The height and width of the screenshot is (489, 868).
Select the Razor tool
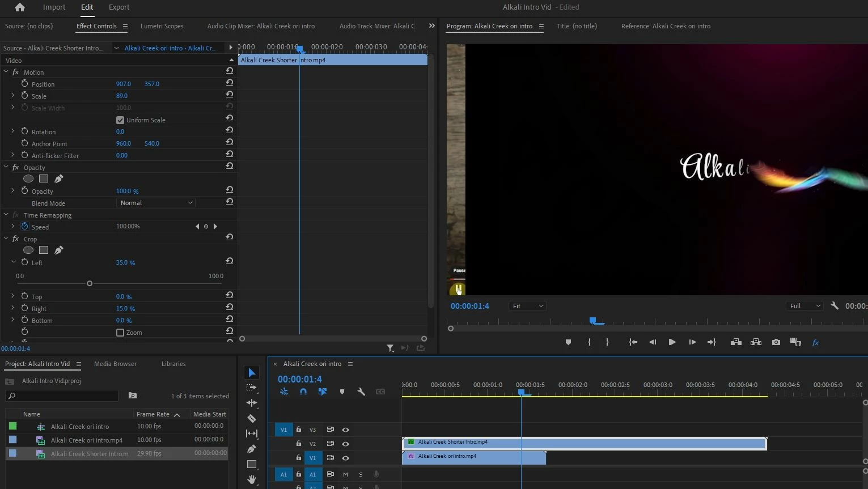[252, 418]
